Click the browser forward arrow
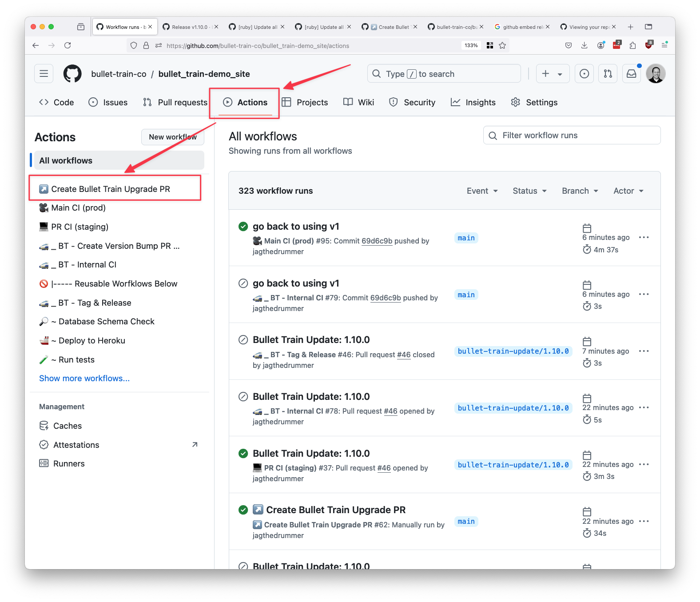 click(52, 45)
